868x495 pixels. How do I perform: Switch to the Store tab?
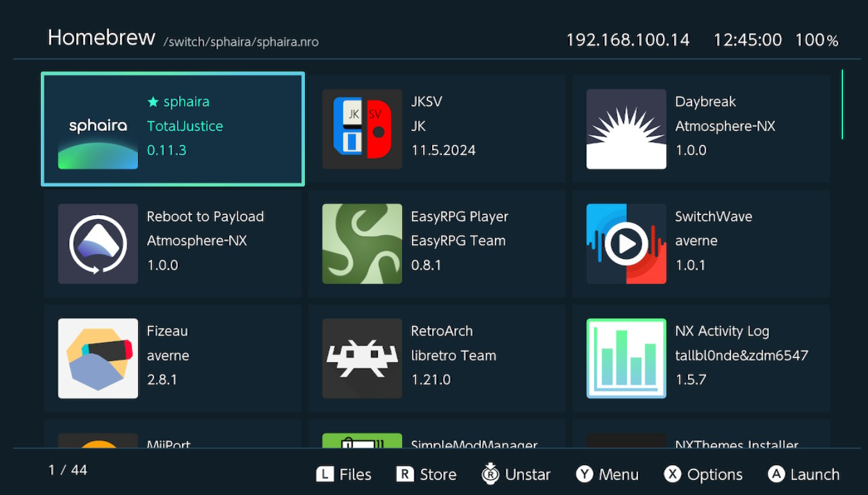426,474
